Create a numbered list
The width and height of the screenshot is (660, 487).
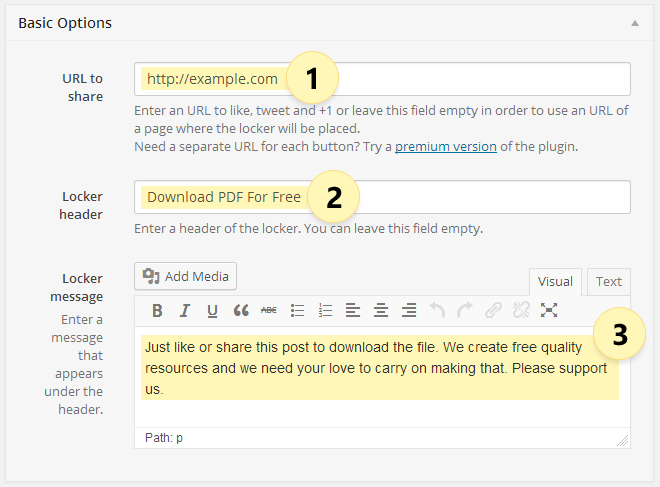pyautogui.click(x=325, y=310)
